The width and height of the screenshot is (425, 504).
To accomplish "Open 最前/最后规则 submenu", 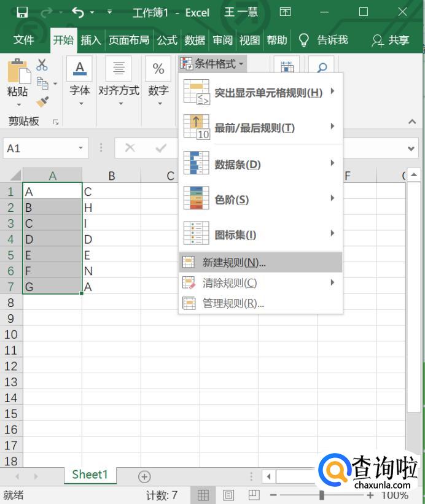I will (260, 127).
